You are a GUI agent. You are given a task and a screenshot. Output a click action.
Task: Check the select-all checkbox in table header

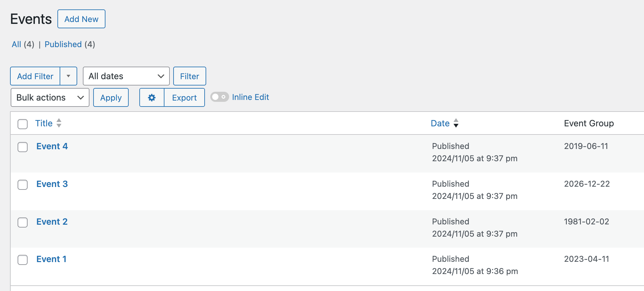tap(23, 124)
